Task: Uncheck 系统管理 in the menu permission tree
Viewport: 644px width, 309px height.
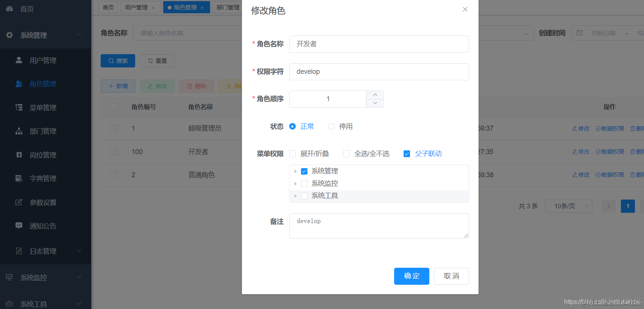Action: 304,171
